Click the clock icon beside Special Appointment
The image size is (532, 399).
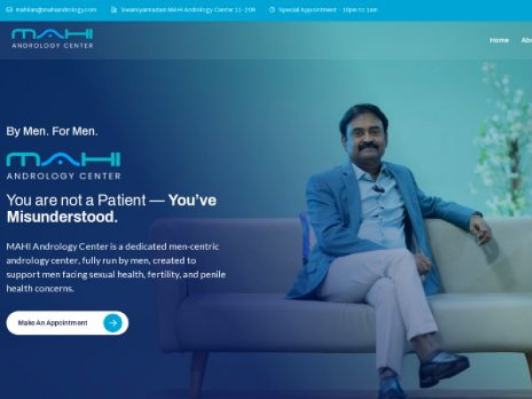coord(272,10)
